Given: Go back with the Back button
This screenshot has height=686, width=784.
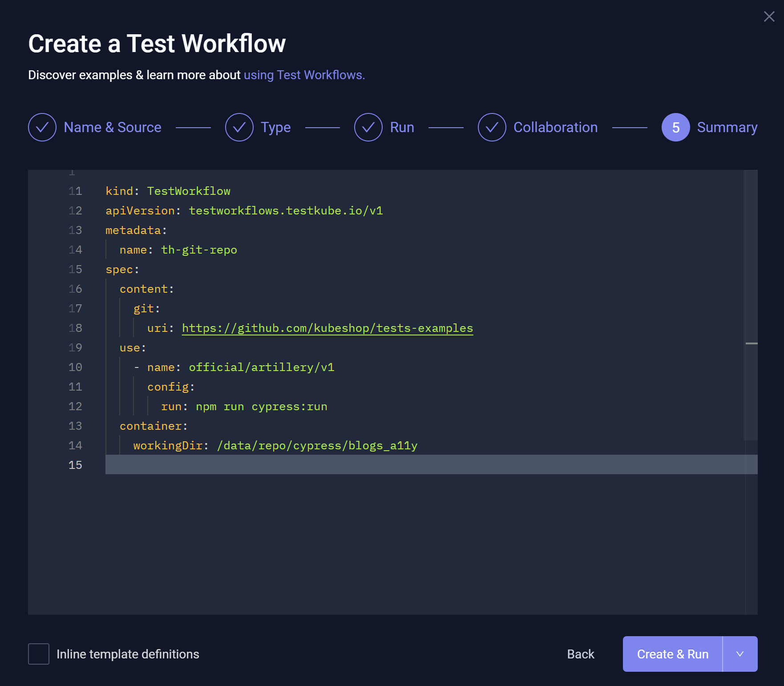Looking at the screenshot, I should (580, 654).
